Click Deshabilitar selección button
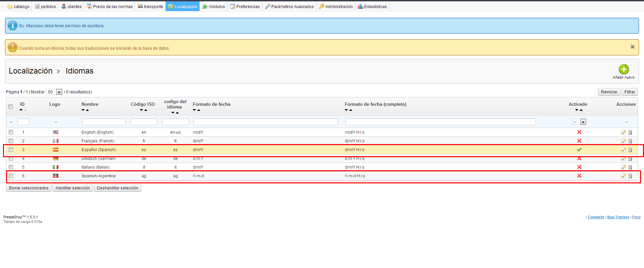Viewport: 644px width, 268px height. (x=117, y=188)
